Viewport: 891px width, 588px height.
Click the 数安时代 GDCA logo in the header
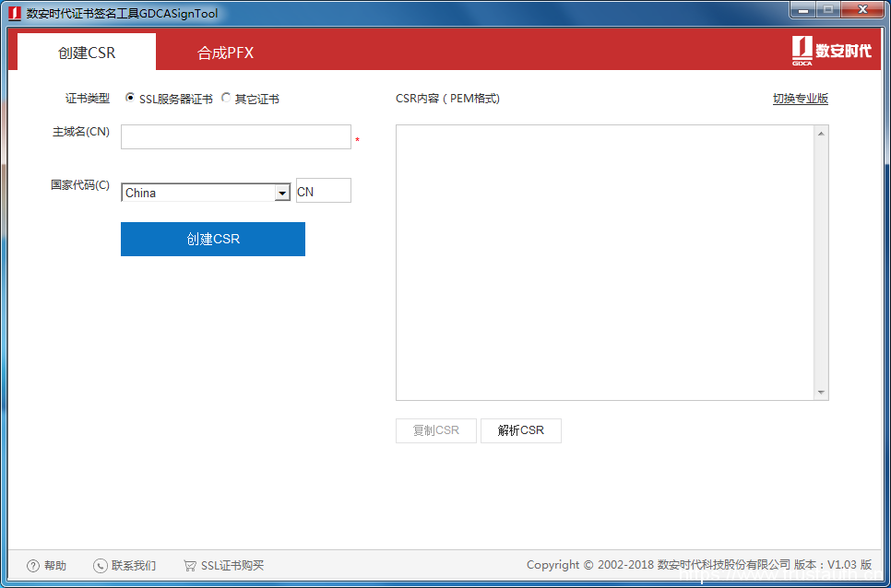pos(831,51)
